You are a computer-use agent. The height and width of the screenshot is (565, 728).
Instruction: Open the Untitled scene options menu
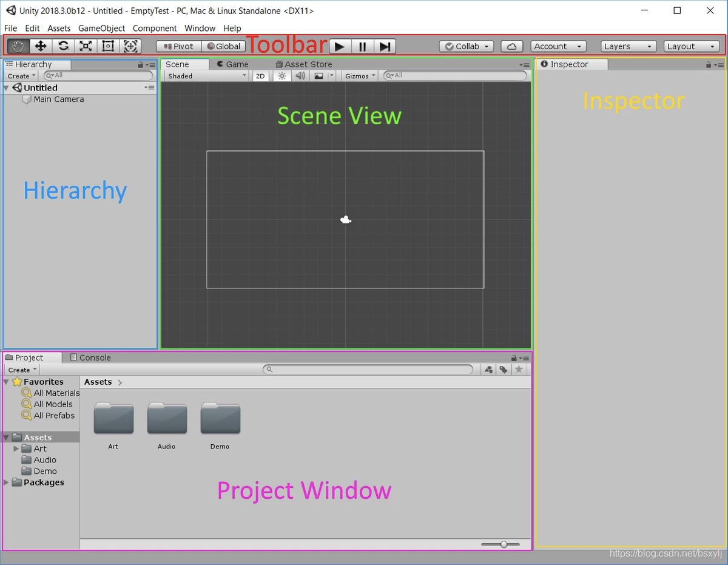149,87
